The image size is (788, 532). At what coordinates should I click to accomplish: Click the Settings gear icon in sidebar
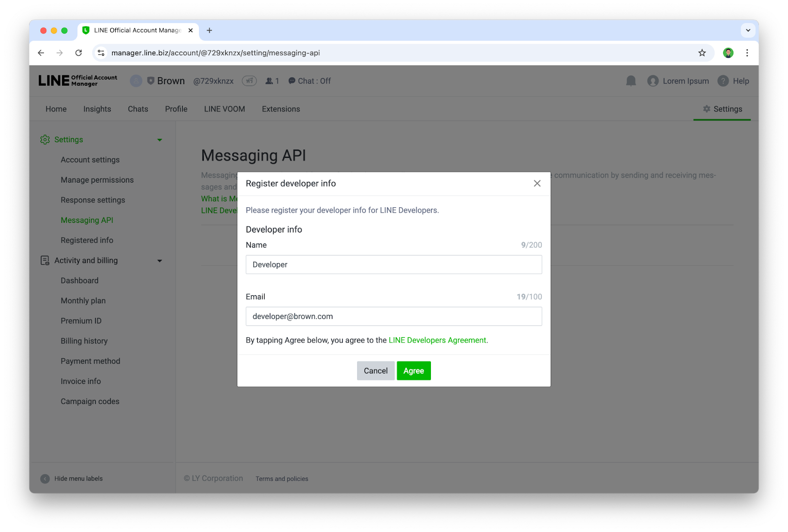tap(45, 140)
